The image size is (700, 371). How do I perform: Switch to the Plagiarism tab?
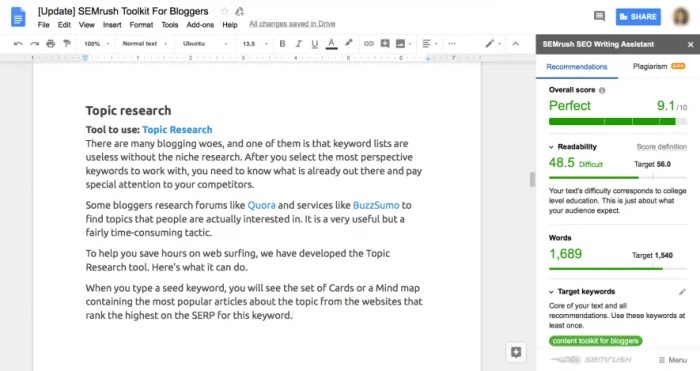click(658, 67)
